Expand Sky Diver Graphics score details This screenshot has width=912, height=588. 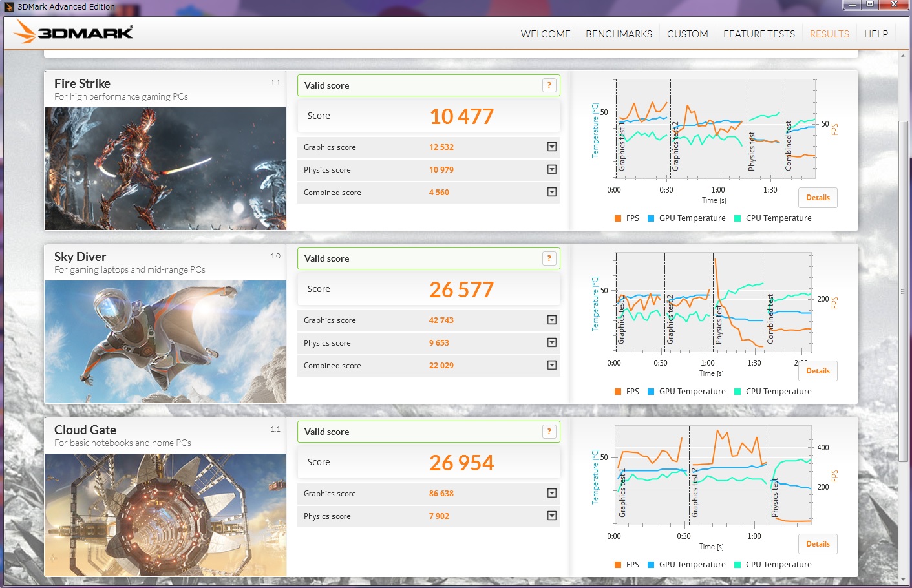pos(552,320)
